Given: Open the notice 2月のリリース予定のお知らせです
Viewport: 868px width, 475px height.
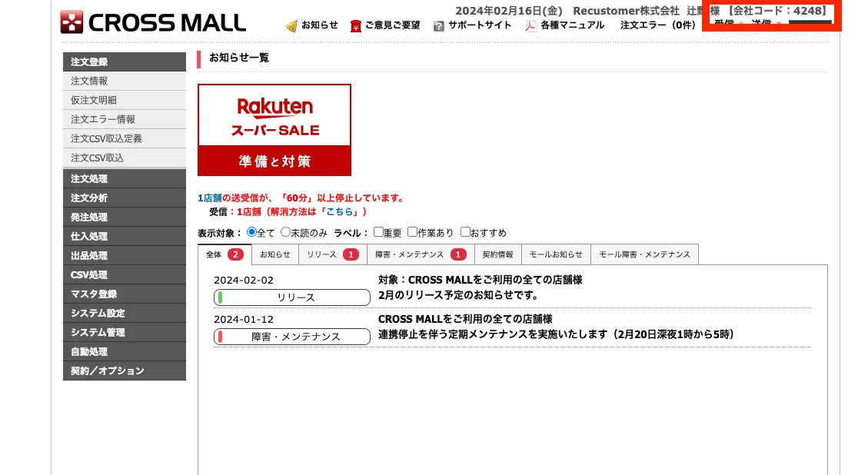Looking at the screenshot, I should tap(458, 295).
